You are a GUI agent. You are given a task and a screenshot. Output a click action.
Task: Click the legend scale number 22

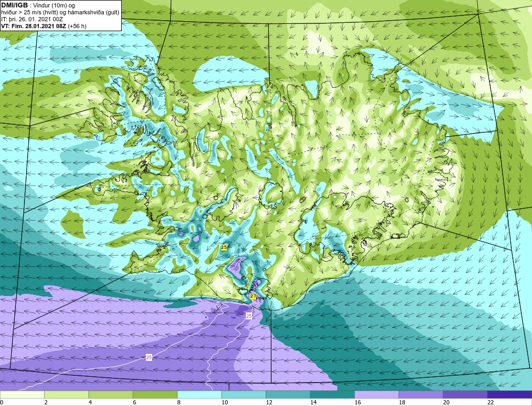click(x=491, y=402)
